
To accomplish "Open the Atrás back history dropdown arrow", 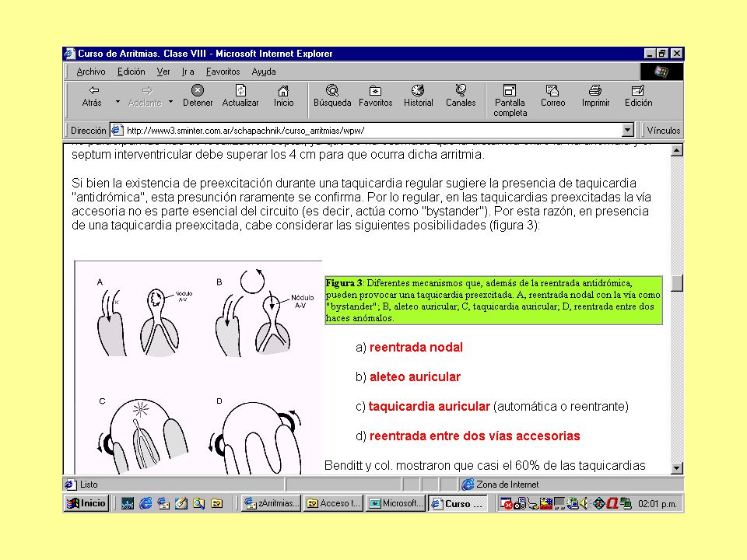I will 117,101.
